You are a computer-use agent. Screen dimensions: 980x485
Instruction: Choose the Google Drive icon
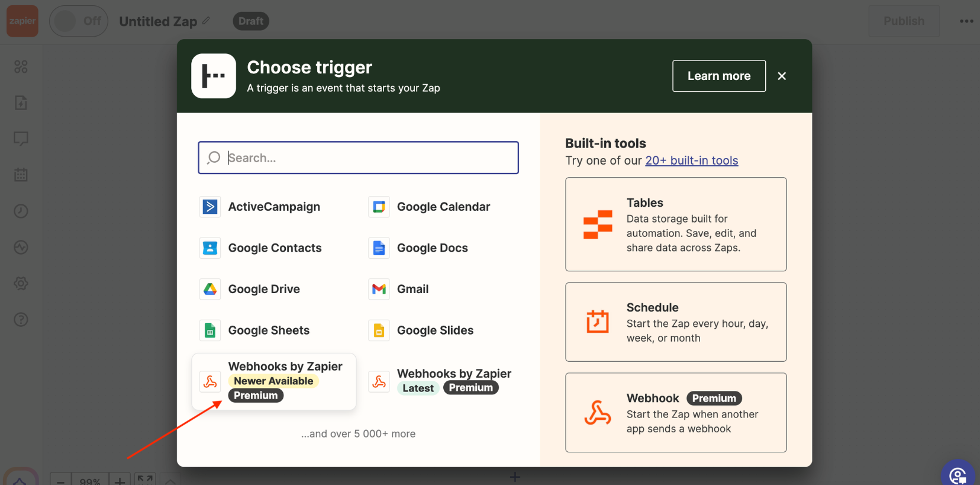pyautogui.click(x=210, y=289)
